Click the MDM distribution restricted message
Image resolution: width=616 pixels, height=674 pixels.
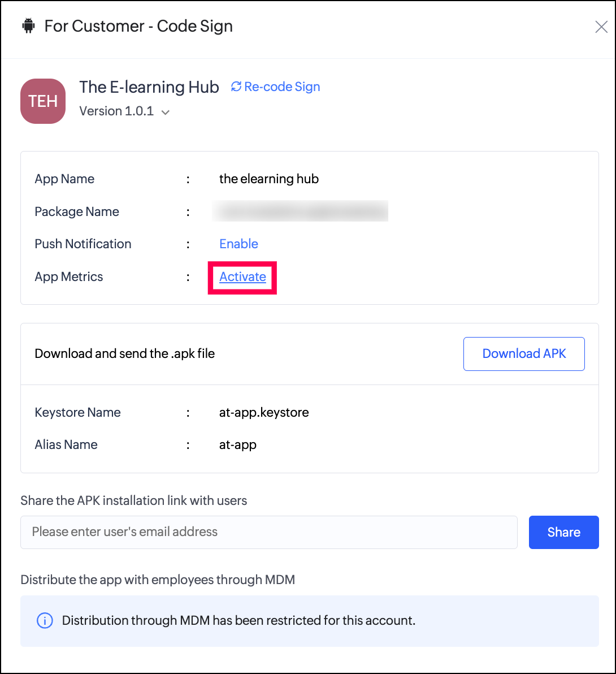click(x=238, y=620)
